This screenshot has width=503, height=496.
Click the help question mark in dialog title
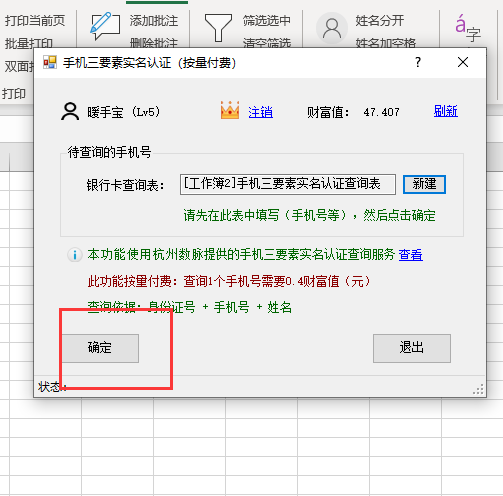point(418,62)
